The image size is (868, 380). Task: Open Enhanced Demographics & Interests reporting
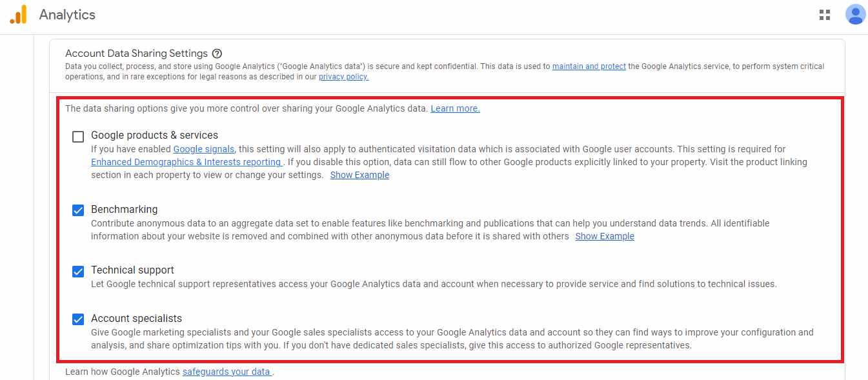[186, 162]
